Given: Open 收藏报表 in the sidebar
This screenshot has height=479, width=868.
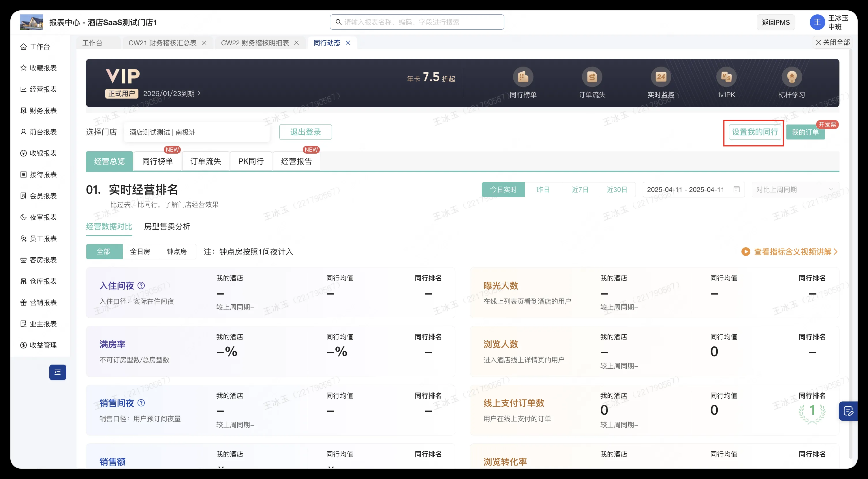Looking at the screenshot, I should pyautogui.click(x=39, y=68).
